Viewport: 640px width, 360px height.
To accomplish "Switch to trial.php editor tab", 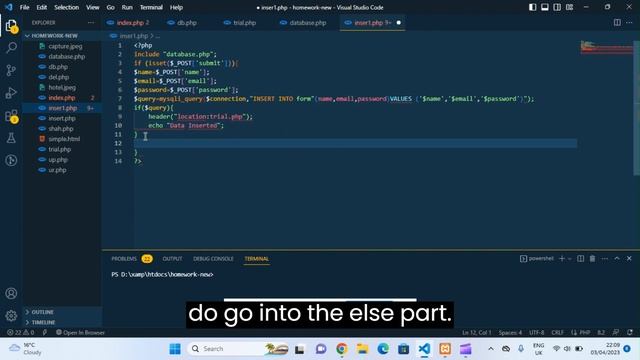I will click(x=244, y=23).
